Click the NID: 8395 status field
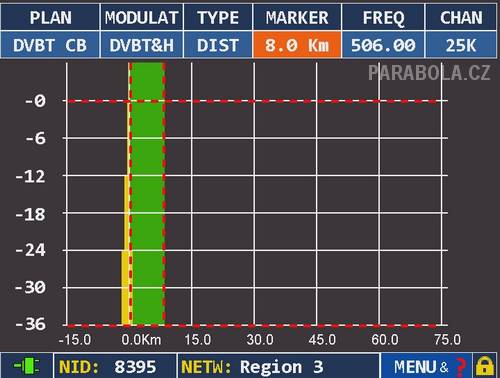 [x=115, y=366]
